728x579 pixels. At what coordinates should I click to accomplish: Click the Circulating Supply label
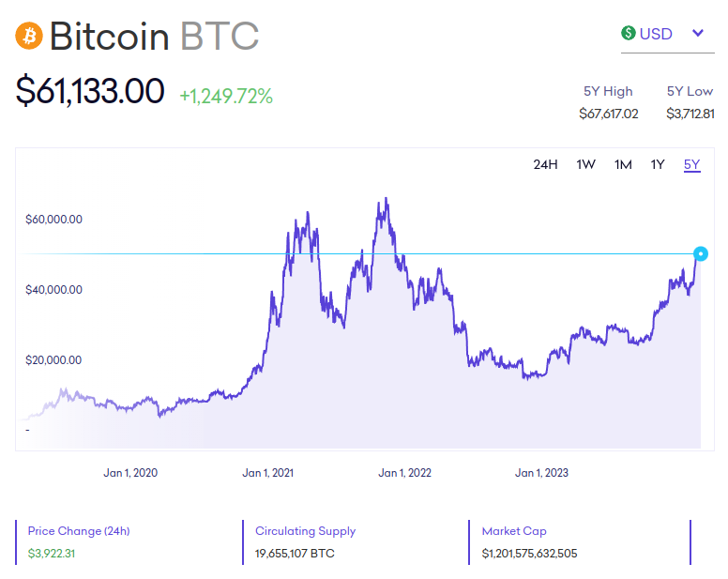tap(305, 531)
